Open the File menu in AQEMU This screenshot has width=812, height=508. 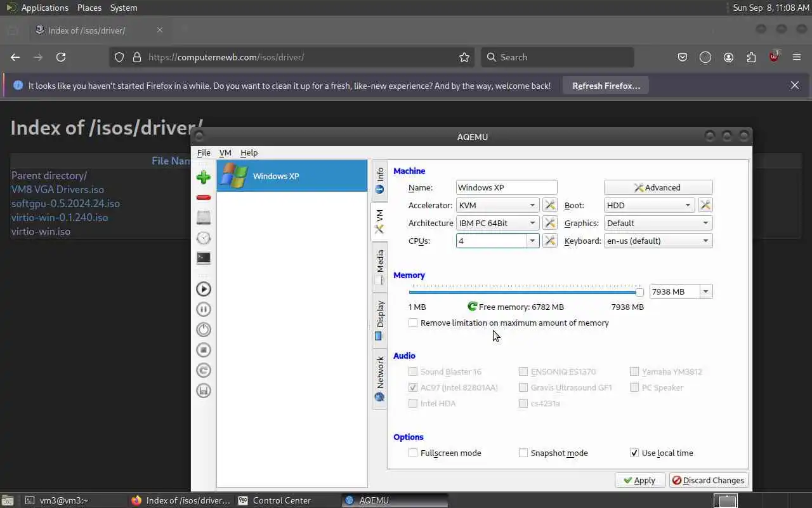204,152
